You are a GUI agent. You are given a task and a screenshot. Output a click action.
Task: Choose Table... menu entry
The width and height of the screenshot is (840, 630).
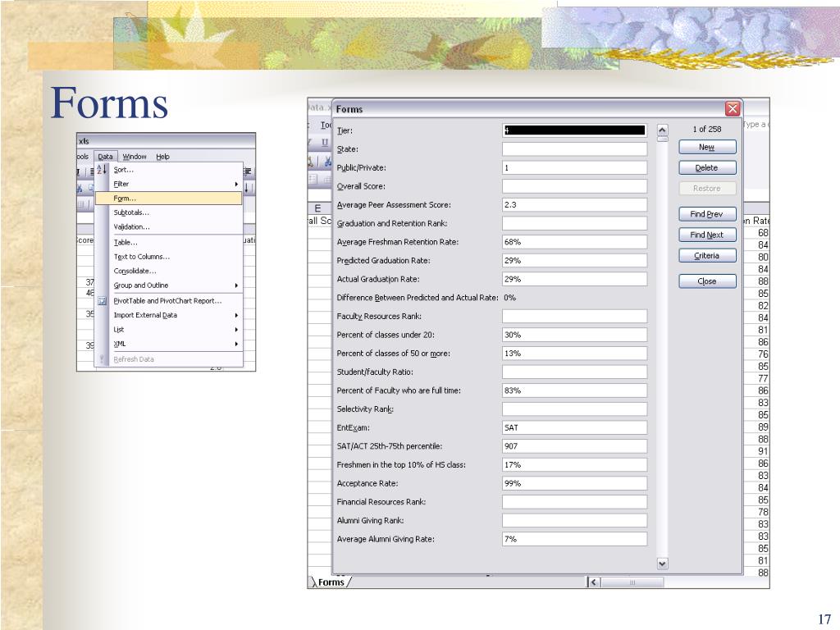tap(169, 243)
